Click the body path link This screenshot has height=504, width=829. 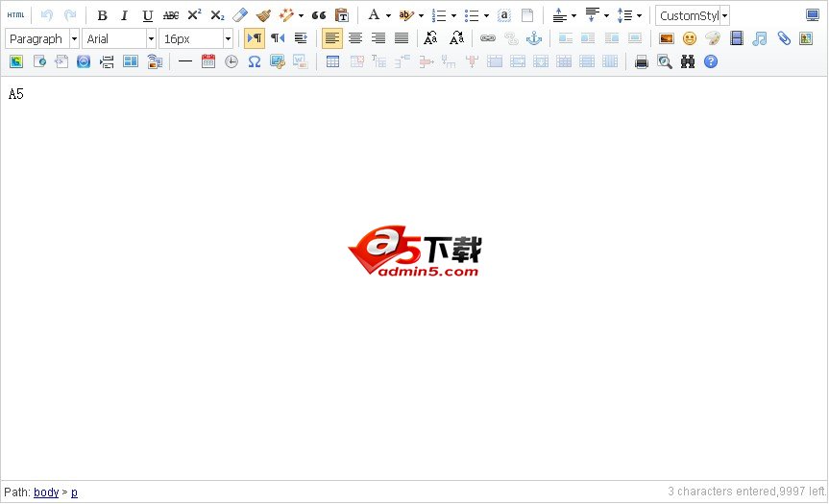point(46,492)
